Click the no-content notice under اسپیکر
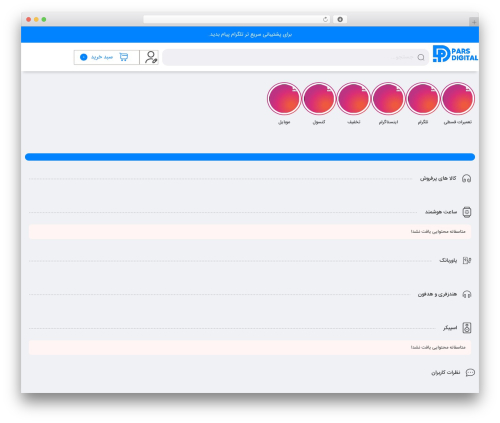This screenshot has width=500, height=423. pyautogui.click(x=250, y=348)
